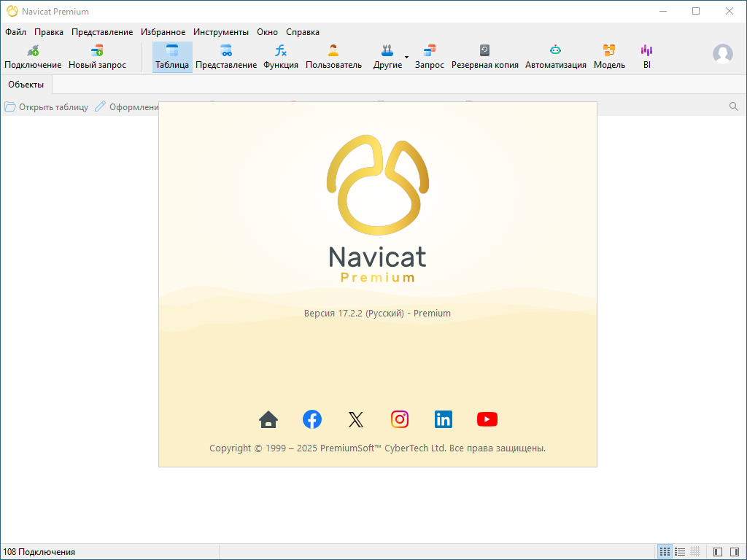Open the Файл menu
Viewport: 747px width, 560px height.
coord(16,32)
